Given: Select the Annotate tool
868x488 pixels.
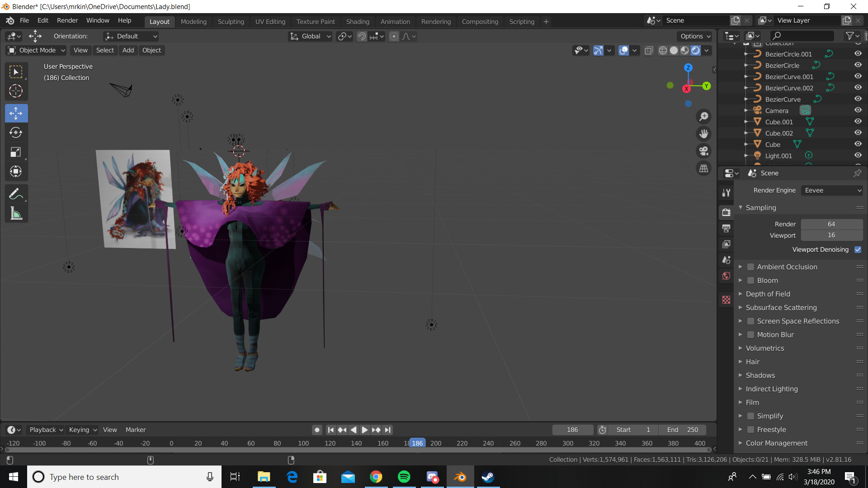Looking at the screenshot, I should pyautogui.click(x=16, y=193).
